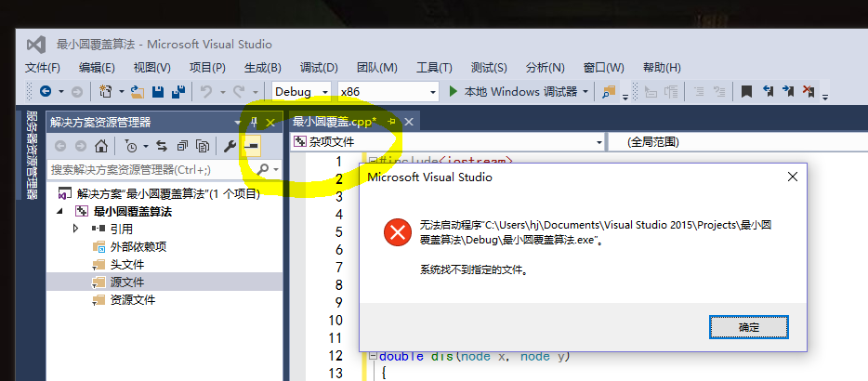Save the current file with the floppy icon
Viewport: 868px width, 381px height.
click(158, 91)
